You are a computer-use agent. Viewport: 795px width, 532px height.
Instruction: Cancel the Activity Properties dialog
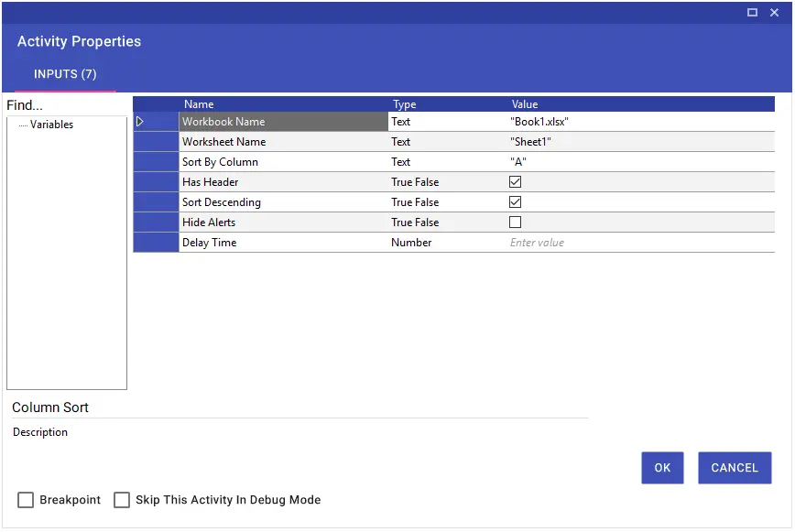[735, 468]
